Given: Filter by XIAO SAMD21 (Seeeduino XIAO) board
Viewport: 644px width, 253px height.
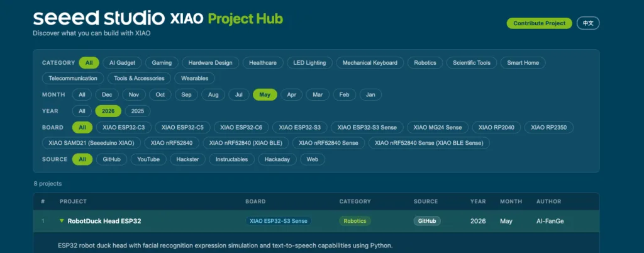Looking at the screenshot, I should point(91,143).
